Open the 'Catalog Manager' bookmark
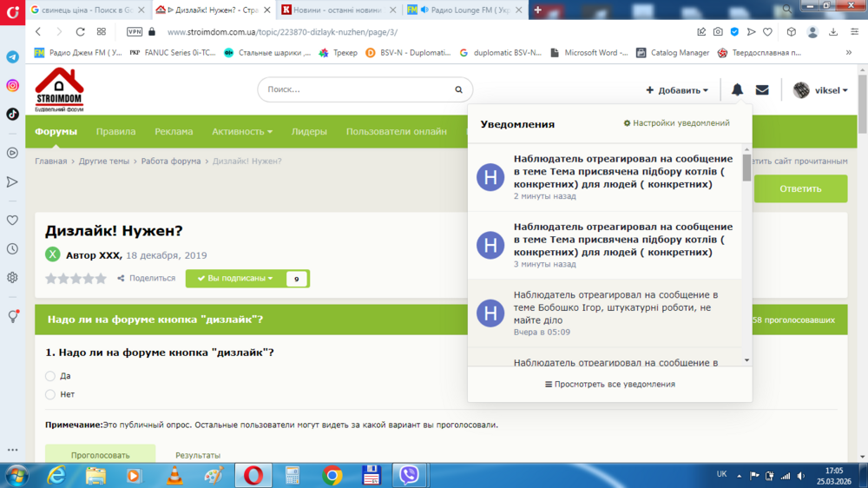Screen dimensions: 868x488 click(x=674, y=53)
